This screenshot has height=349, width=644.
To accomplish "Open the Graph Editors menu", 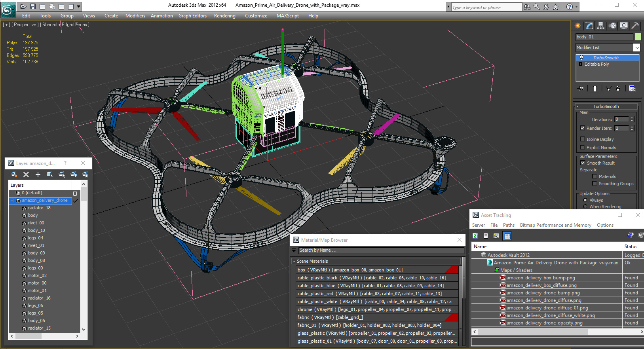I will tap(192, 16).
